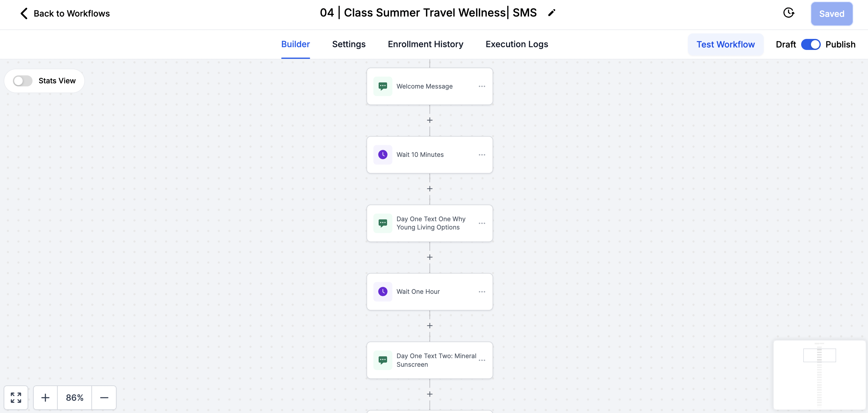Go Back to Workflows
This screenshot has height=413, width=868.
point(65,13)
